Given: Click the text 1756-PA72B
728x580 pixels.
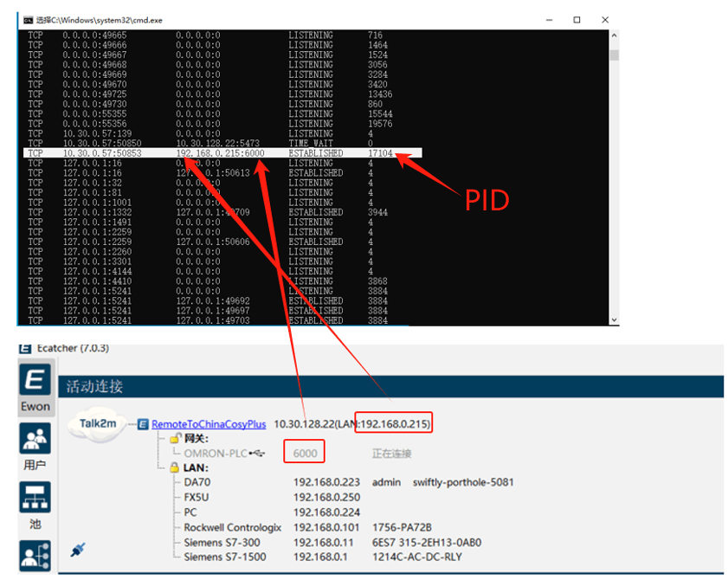Looking at the screenshot, I should [x=402, y=527].
